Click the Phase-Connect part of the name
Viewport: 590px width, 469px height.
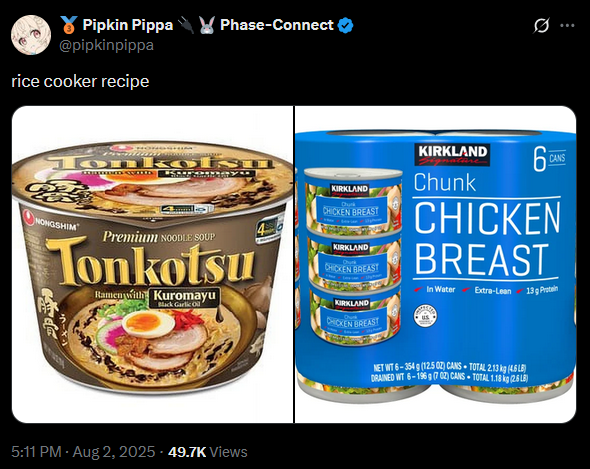click(277, 25)
